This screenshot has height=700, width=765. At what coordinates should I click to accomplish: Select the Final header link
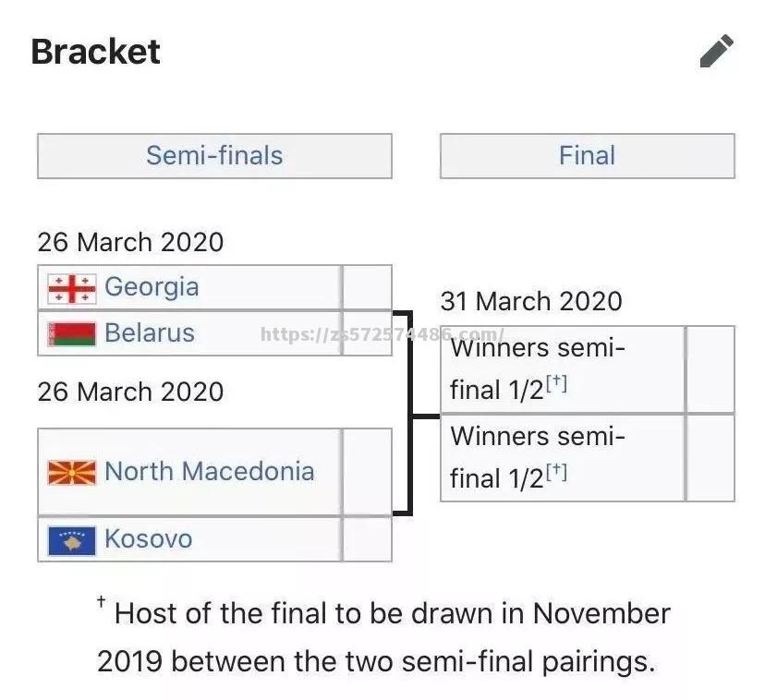pyautogui.click(x=587, y=156)
